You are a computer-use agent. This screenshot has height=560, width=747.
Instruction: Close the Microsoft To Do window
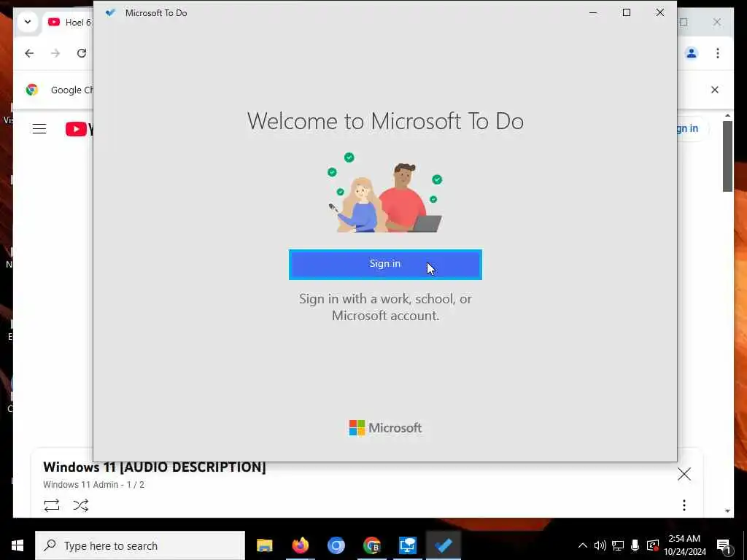pyautogui.click(x=659, y=13)
